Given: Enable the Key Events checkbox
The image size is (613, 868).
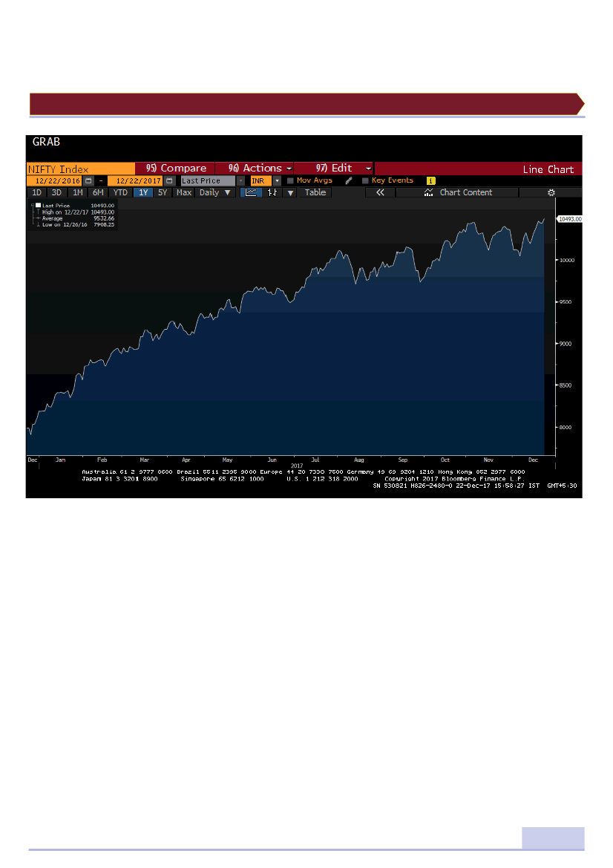Looking at the screenshot, I should point(365,180).
